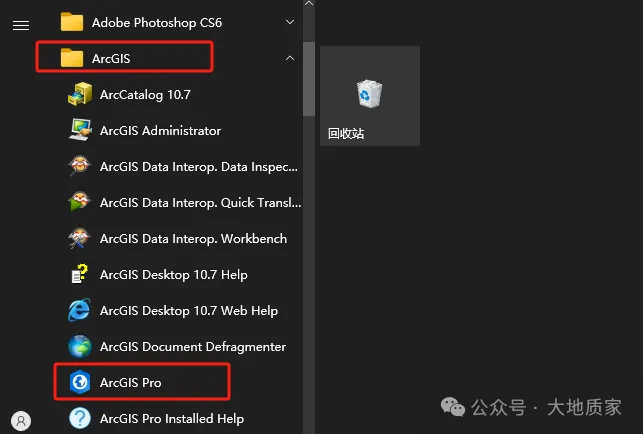Click the Data Interop Quick Translator icon
The image size is (643, 434).
coord(80,203)
